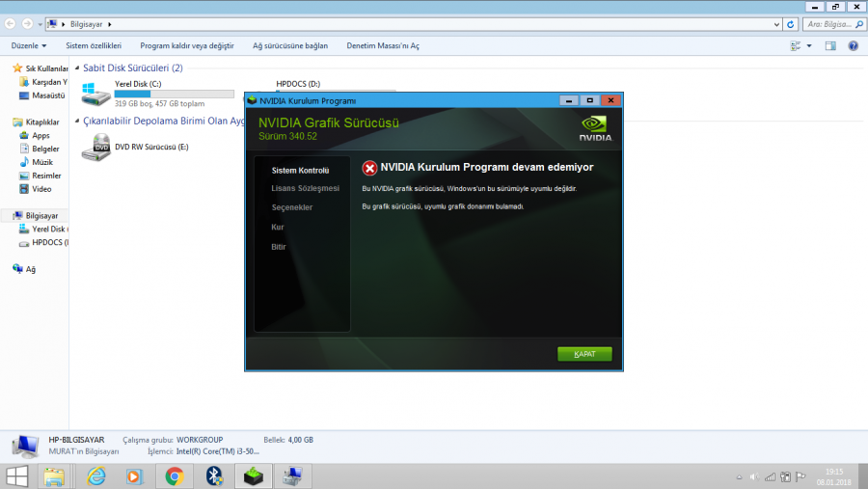Viewport: 868px width, 489px height.
Task: Click Program kaldır veya değiştir
Action: pos(187,46)
